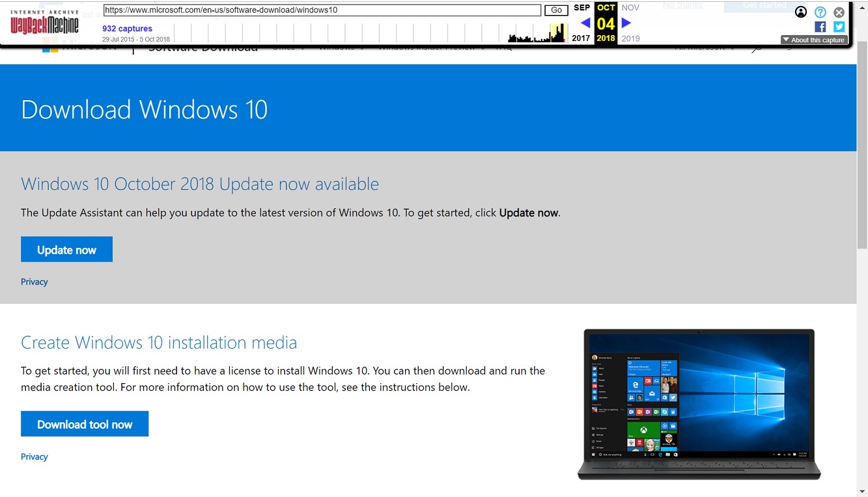Click the Download tool now button
The image size is (868, 497).
[85, 424]
